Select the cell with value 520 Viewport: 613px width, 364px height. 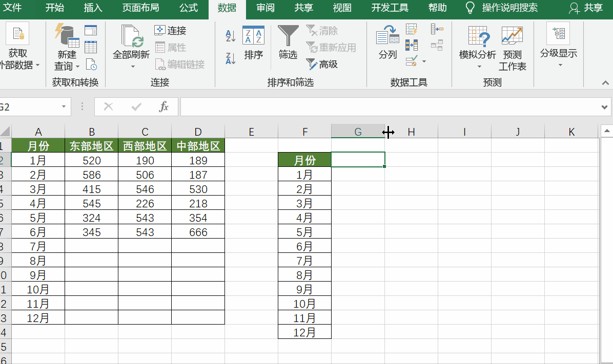91,160
